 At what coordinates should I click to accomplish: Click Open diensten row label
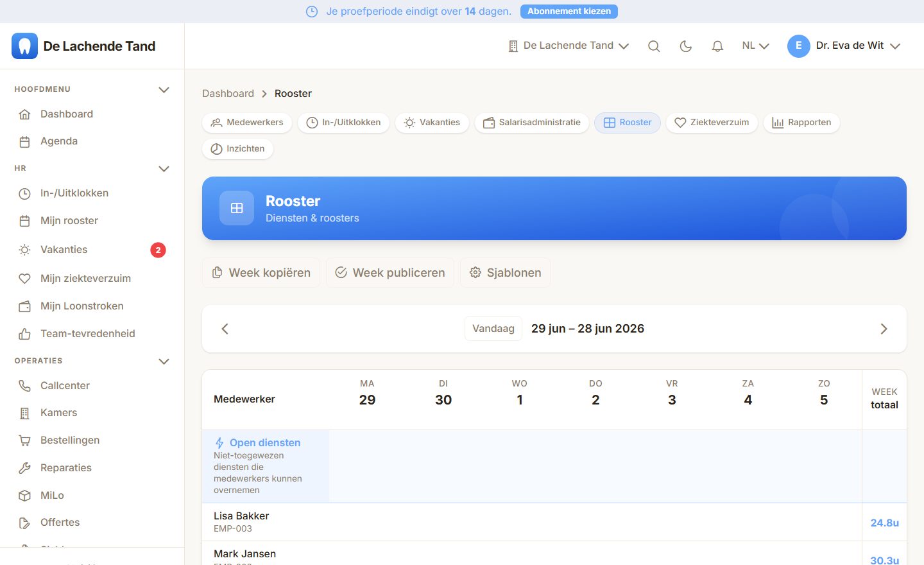(265, 443)
